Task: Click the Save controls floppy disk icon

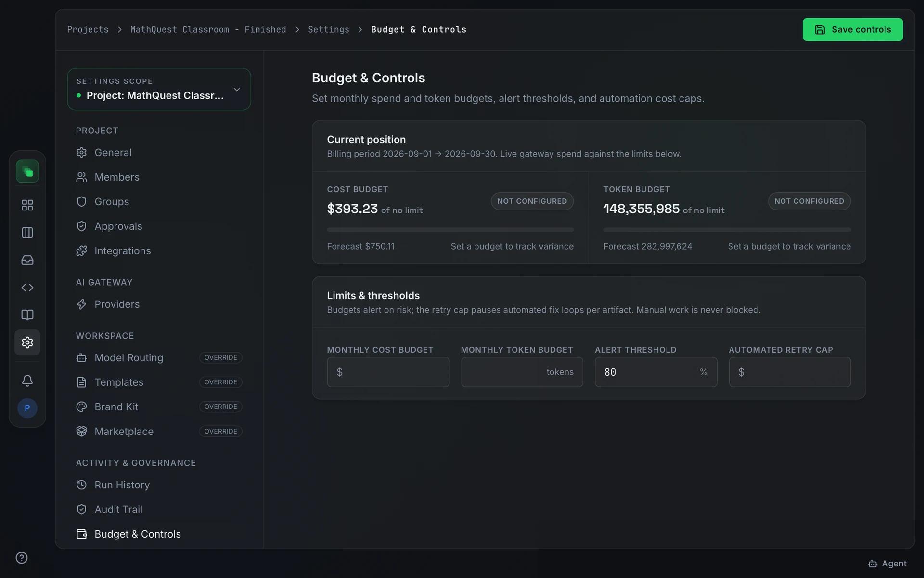Action: coord(820,29)
